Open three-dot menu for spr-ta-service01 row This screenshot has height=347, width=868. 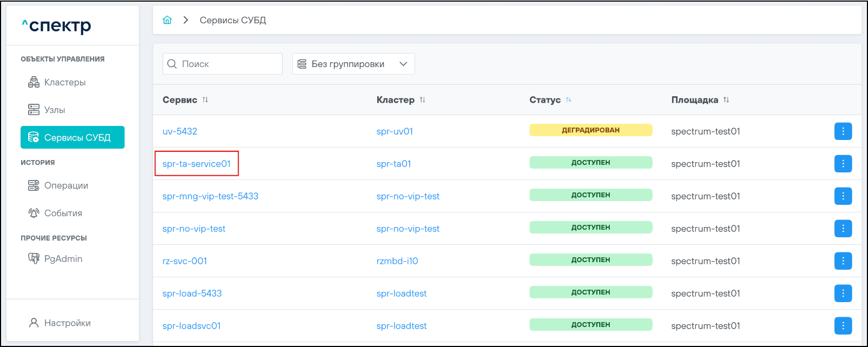[843, 164]
